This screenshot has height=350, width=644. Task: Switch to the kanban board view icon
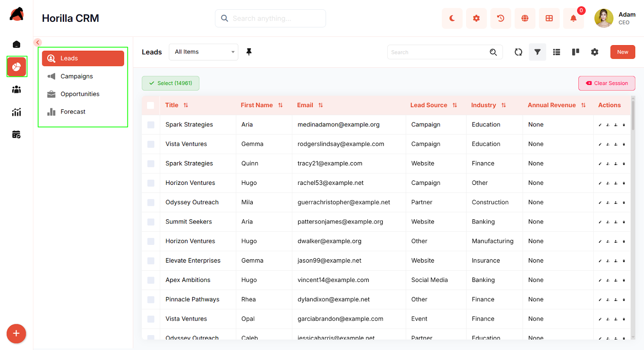576,52
